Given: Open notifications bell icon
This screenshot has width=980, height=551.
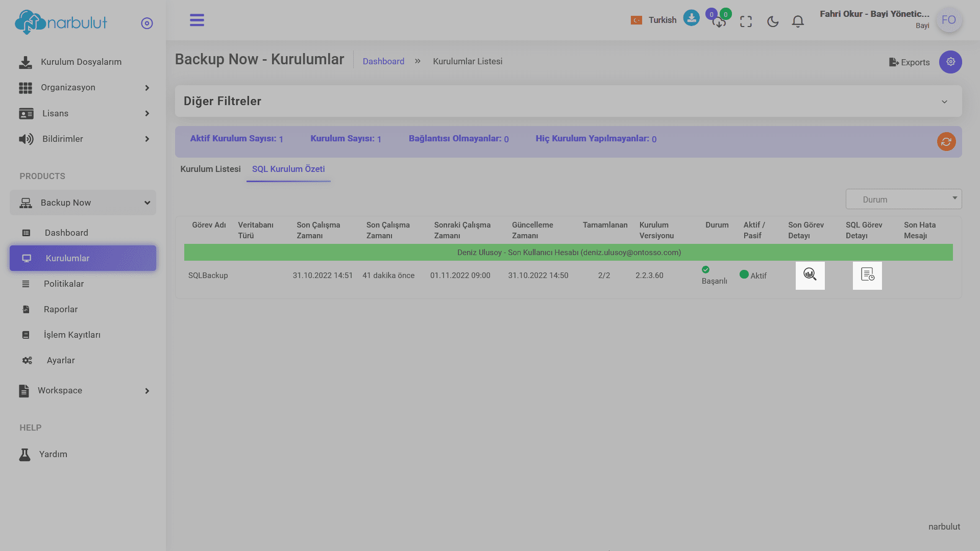Looking at the screenshot, I should pyautogui.click(x=798, y=21).
